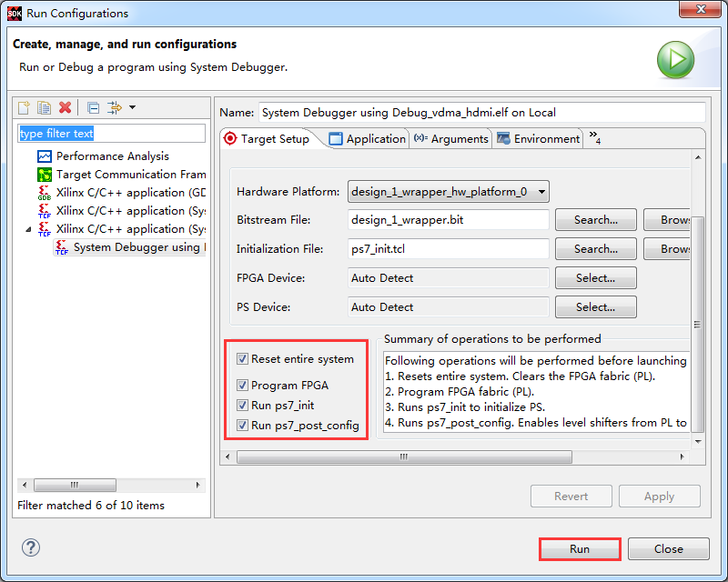Click the SDK icon in title bar

(x=15, y=14)
